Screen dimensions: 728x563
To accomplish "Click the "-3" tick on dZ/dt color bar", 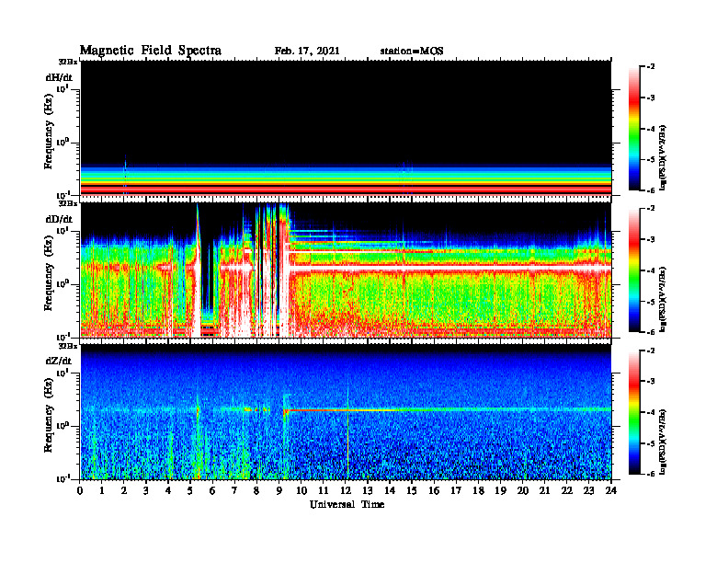I will coord(651,382).
